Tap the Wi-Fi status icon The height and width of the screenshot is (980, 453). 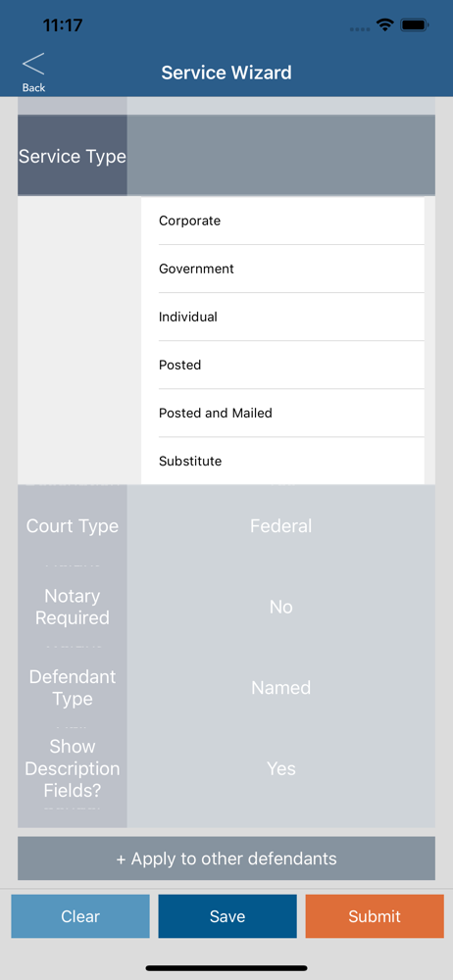[x=384, y=25]
